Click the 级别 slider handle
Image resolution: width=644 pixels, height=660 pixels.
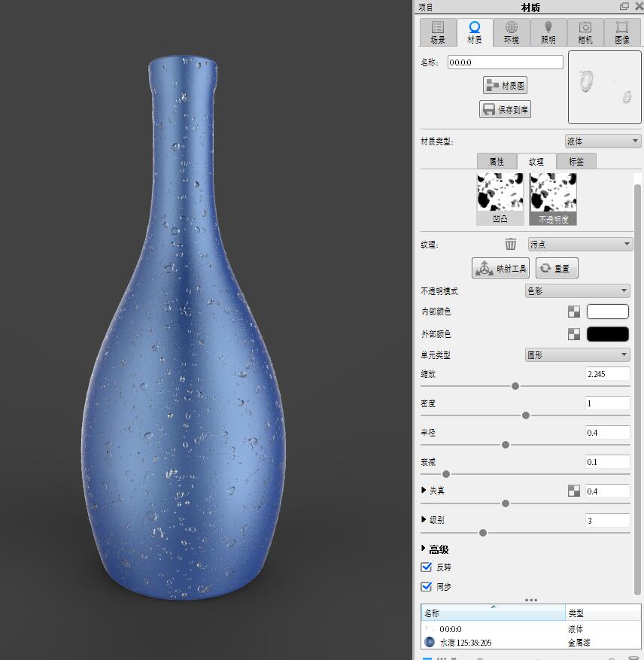(483, 533)
